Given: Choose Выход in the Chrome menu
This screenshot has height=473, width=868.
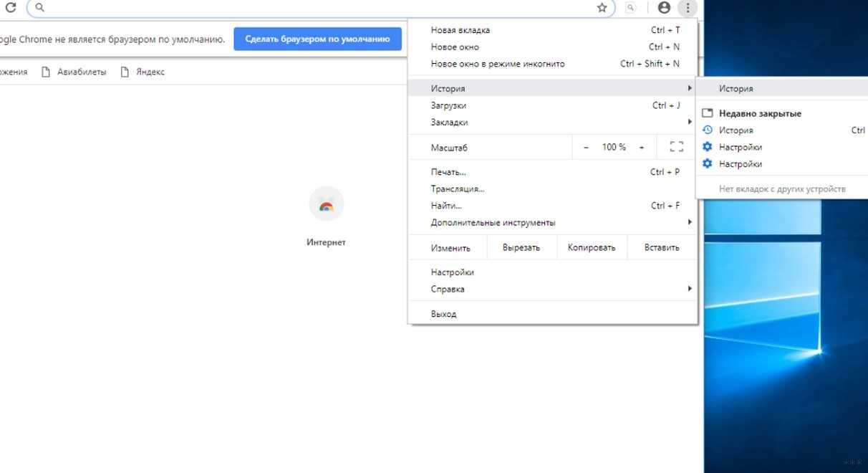Looking at the screenshot, I should click(x=444, y=314).
